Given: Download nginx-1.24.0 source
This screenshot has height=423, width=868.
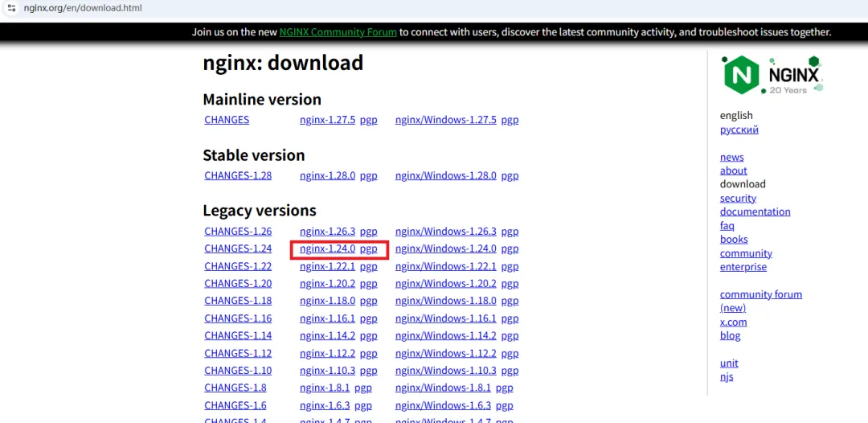Looking at the screenshot, I should pos(327,248).
